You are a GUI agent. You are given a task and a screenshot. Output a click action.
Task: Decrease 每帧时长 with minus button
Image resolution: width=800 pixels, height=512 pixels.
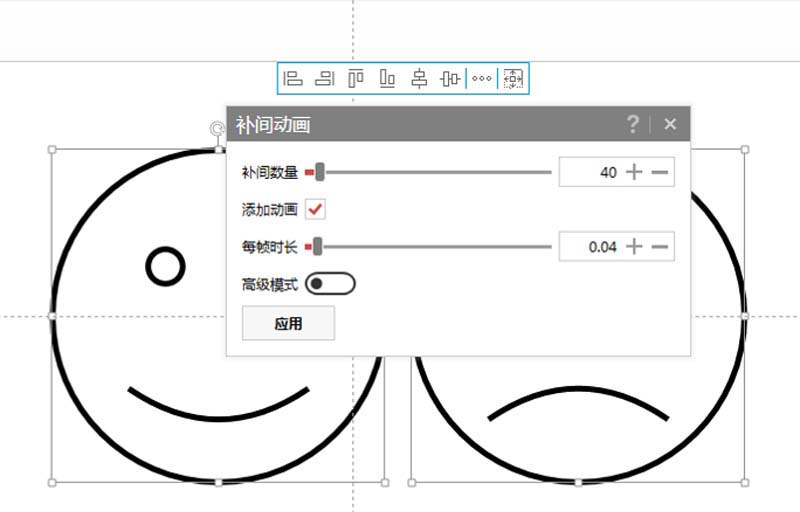[x=660, y=247]
